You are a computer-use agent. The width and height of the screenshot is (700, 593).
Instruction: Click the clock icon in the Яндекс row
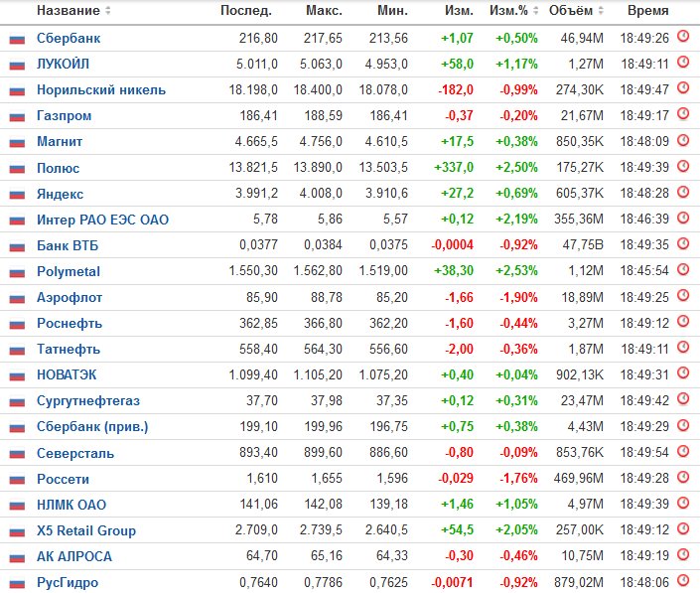click(683, 192)
